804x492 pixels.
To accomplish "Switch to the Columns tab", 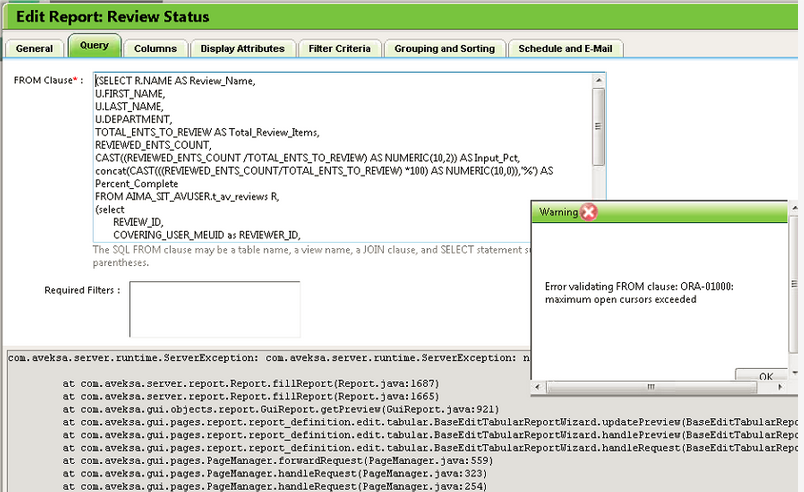I will [155, 48].
